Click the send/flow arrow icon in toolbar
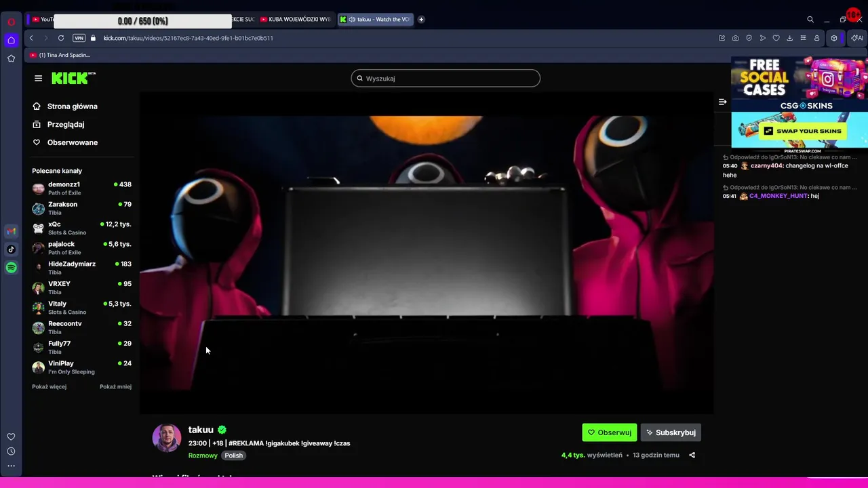 coord(762,38)
